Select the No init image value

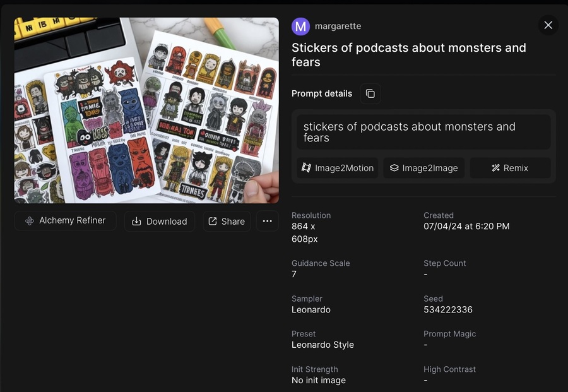[319, 381]
